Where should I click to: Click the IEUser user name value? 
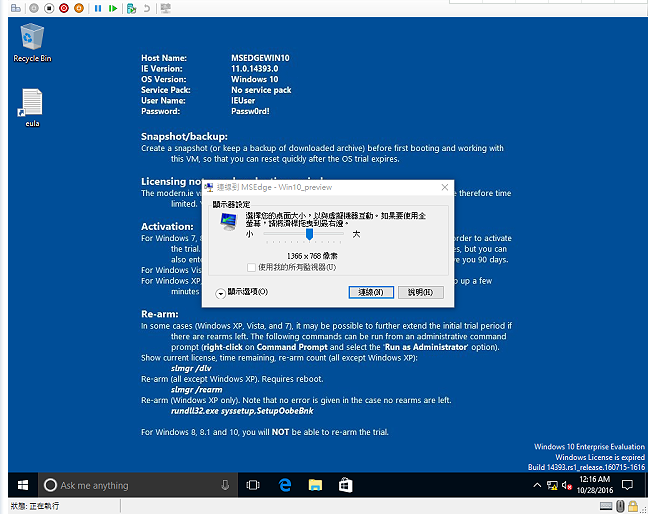(x=243, y=100)
